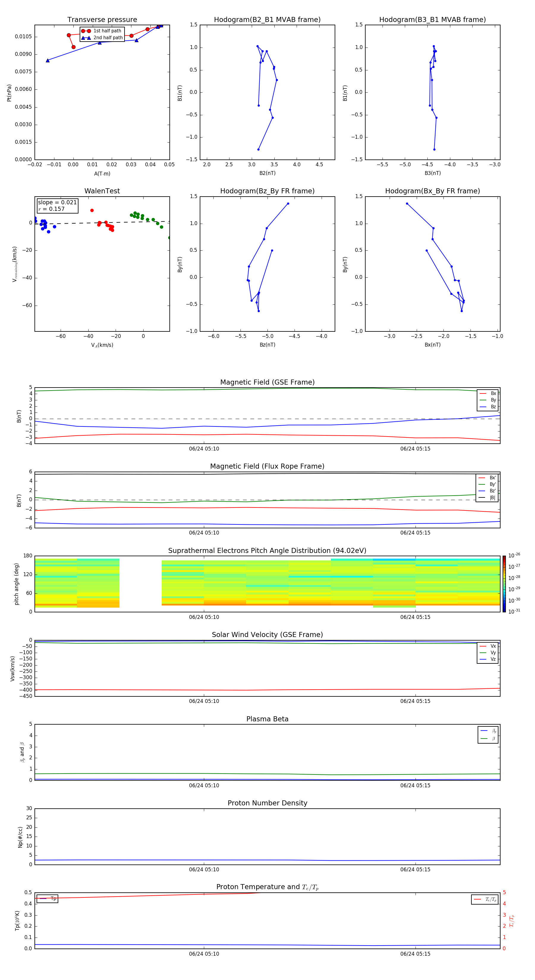Click the Suprathermal Electrons Pitch Angle Distribution title
535x980 pixels.
point(267,551)
